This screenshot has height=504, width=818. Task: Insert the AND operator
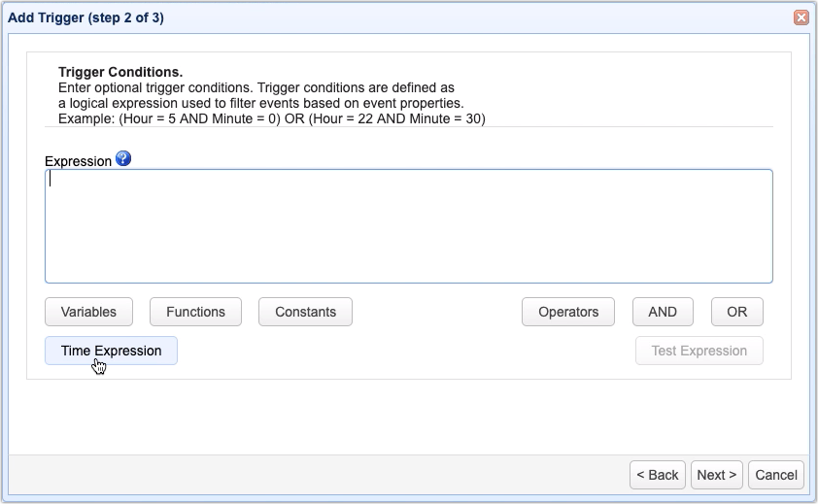(663, 312)
